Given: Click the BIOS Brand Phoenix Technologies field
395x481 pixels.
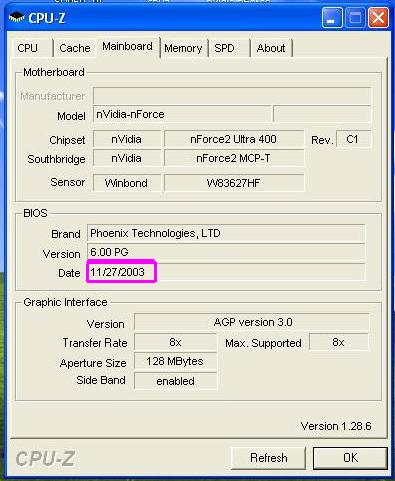Looking at the screenshot, I should (226, 233).
